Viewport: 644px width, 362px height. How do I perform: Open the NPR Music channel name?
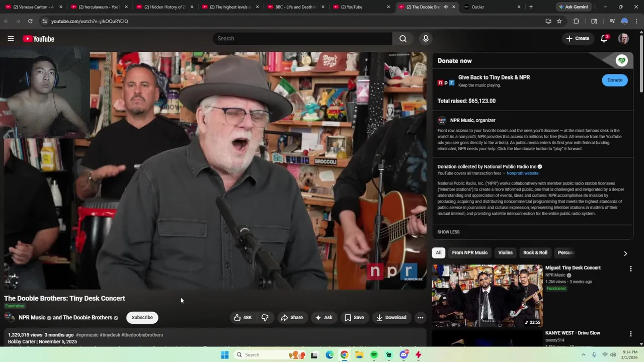(x=32, y=318)
